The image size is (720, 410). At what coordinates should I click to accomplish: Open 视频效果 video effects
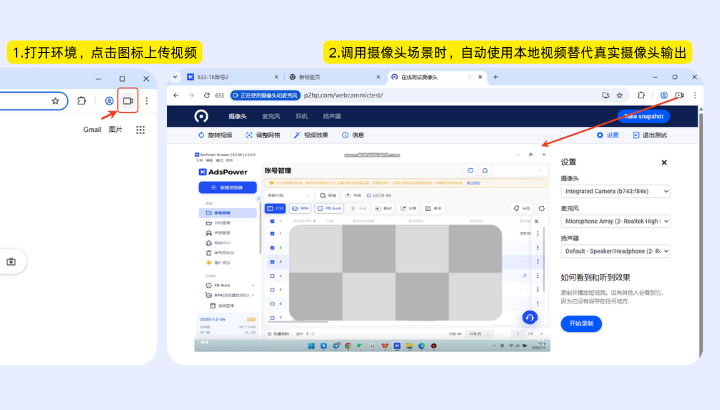(x=311, y=135)
